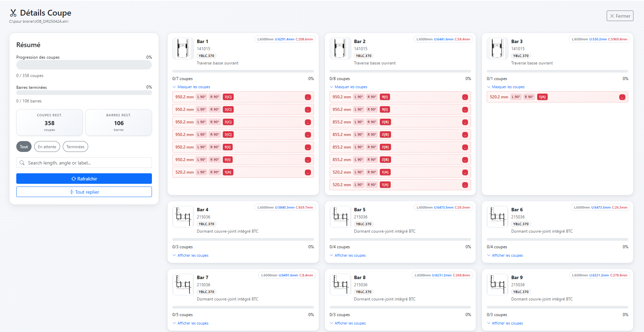Expand Bar 5 cuts with Afficher les coupes
The height and width of the screenshot is (332, 644).
pyautogui.click(x=350, y=255)
